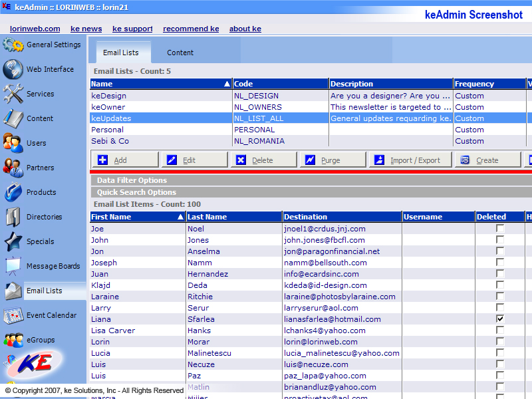Screen dimensions: 532x399
Task: Sort email lists by Name column
Action: click(x=161, y=84)
